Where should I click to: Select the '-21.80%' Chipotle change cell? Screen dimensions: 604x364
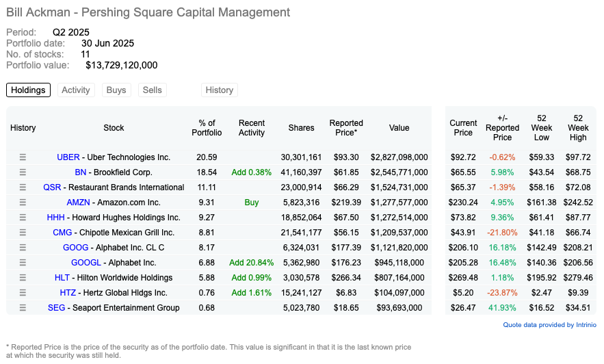tap(502, 232)
